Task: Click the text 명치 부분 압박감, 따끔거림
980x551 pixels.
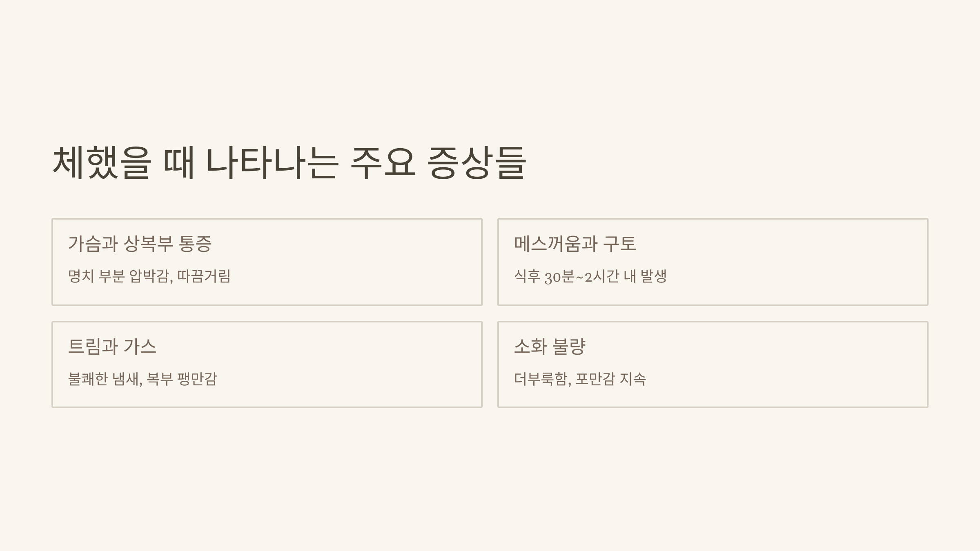Action: tap(149, 276)
